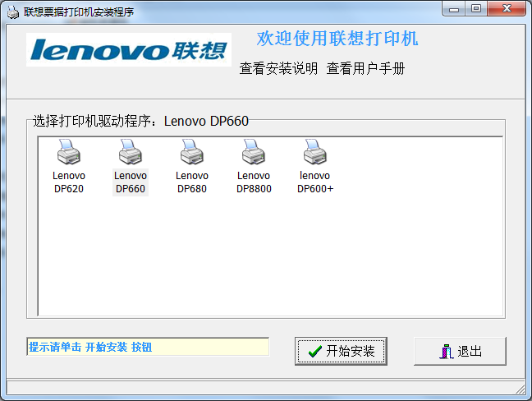Screen dimensions: 532x401
Task: Click the 'lenovo DP600+' label text
Action: 315,182
